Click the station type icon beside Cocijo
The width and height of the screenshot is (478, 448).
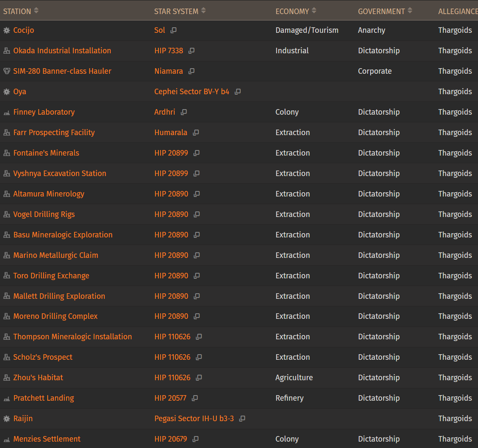pos(6,30)
